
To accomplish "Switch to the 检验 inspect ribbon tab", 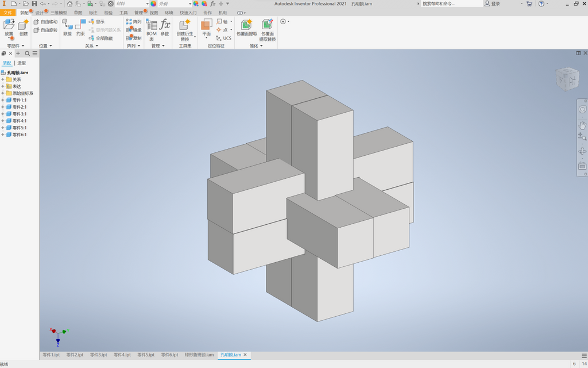I will (109, 13).
